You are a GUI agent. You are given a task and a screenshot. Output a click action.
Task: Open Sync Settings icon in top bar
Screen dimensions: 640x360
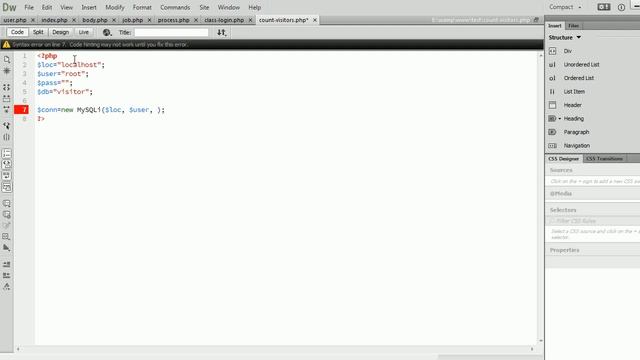tap(604, 7)
